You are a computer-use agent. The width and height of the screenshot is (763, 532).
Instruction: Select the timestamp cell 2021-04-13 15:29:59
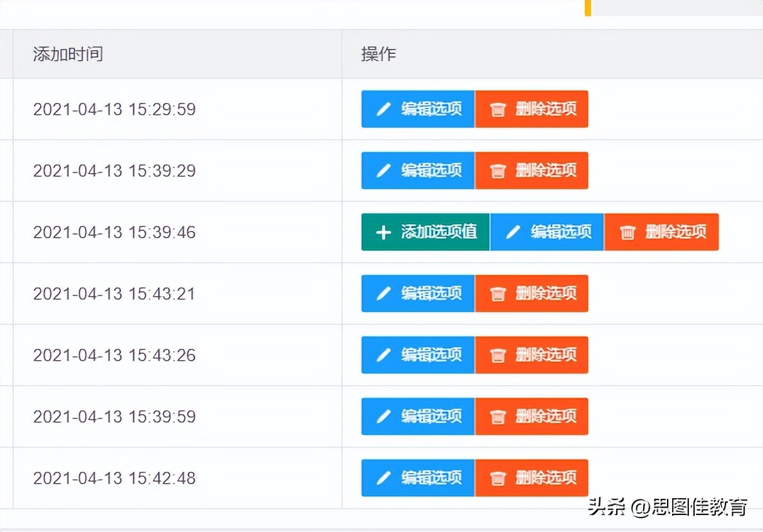(x=114, y=109)
